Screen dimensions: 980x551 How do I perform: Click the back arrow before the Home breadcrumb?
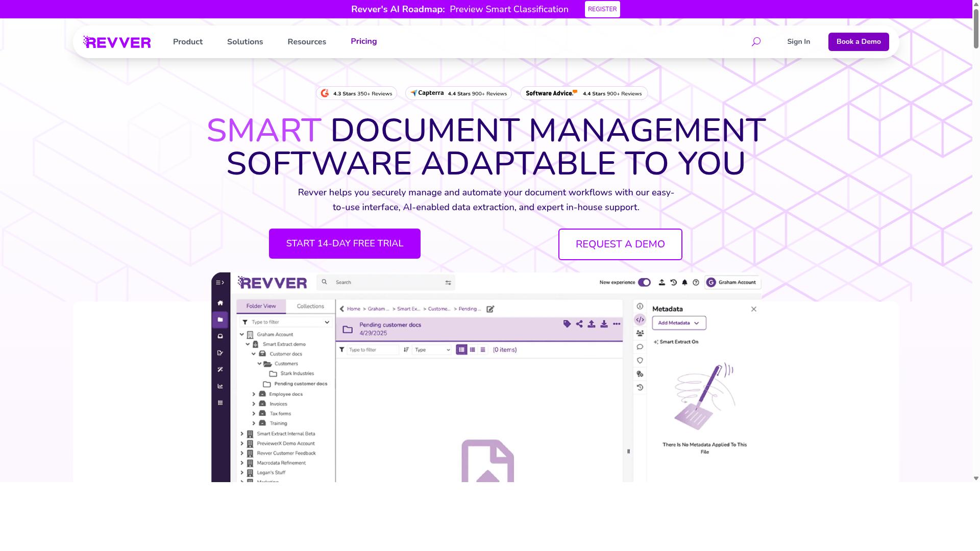click(x=342, y=309)
